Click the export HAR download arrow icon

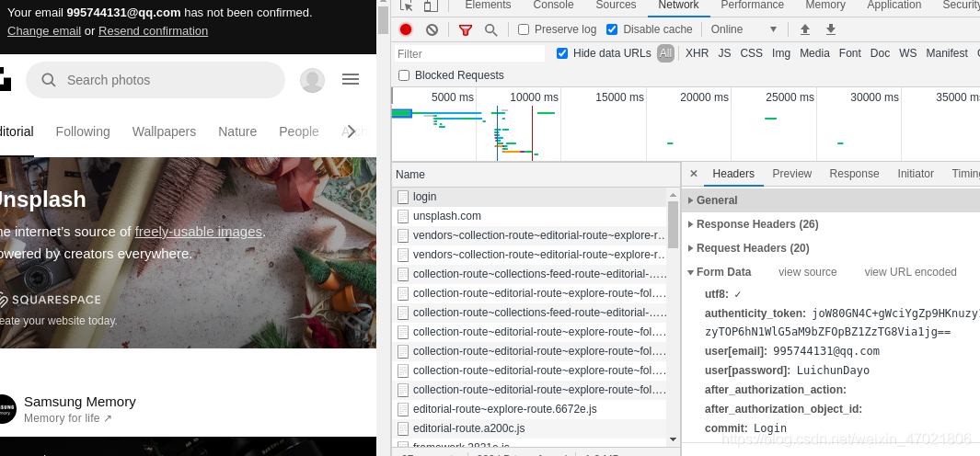click(831, 29)
